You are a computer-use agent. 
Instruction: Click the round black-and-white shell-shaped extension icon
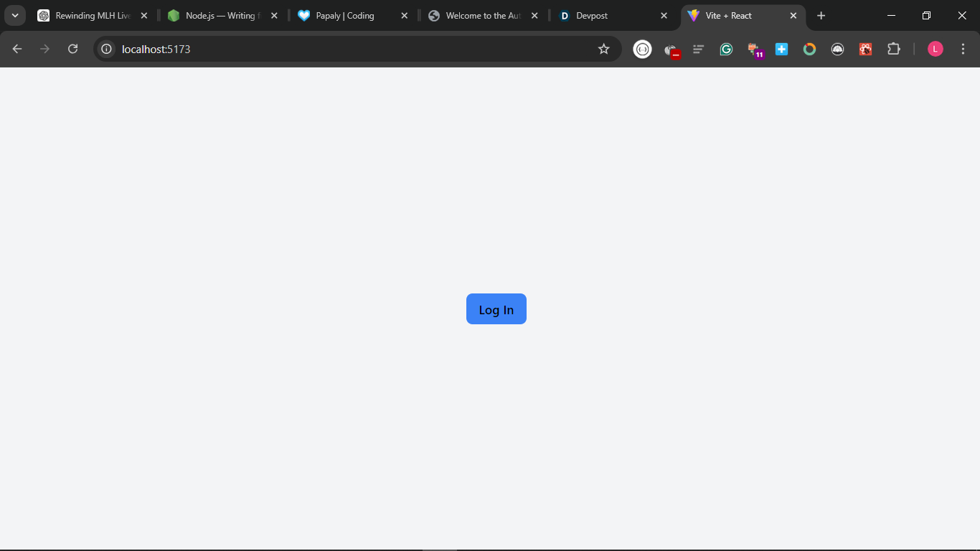837,49
